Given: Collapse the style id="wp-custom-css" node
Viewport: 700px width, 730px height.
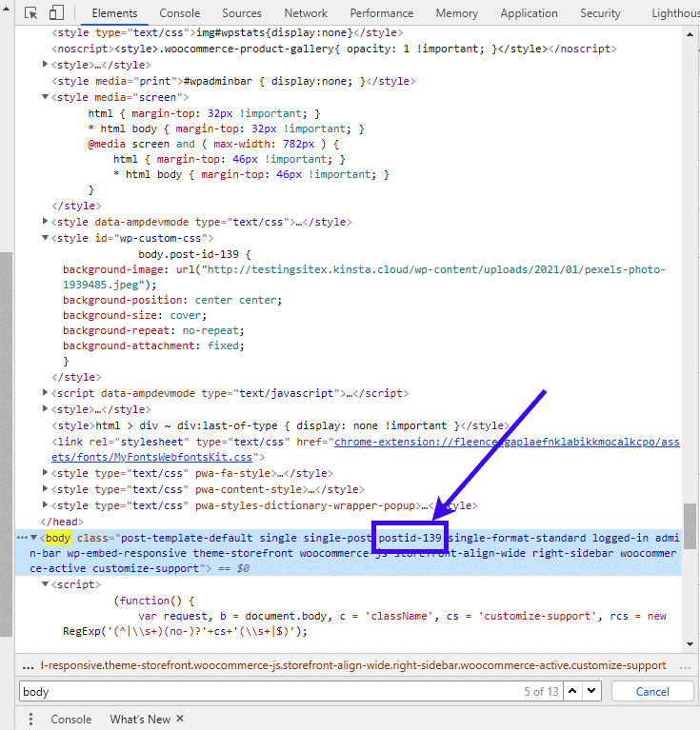Looking at the screenshot, I should click(46, 238).
